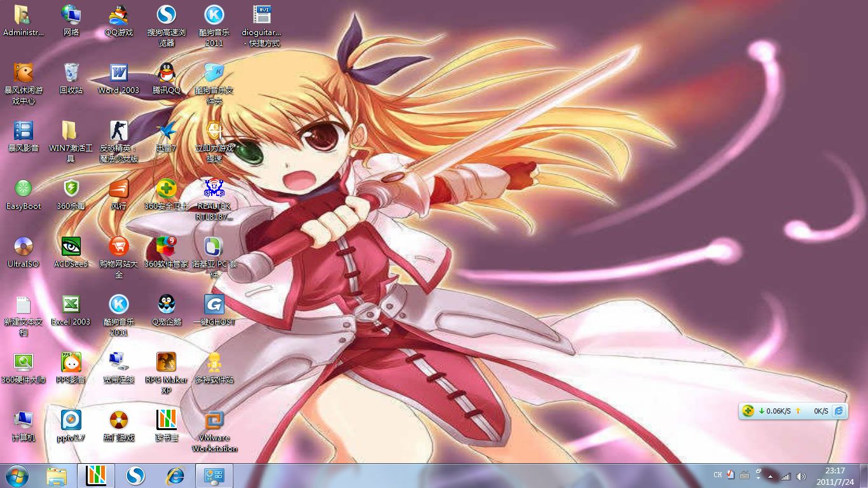This screenshot has height=488, width=868.
Task: Launch Word 2003 from the desktop
Action: pyautogui.click(x=119, y=78)
